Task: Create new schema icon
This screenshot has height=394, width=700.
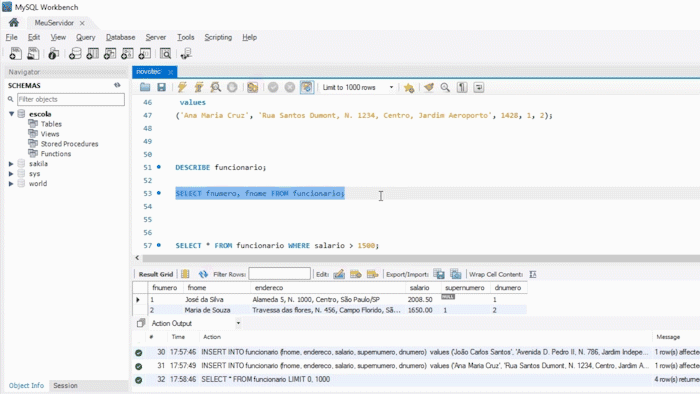Action: pyautogui.click(x=75, y=54)
